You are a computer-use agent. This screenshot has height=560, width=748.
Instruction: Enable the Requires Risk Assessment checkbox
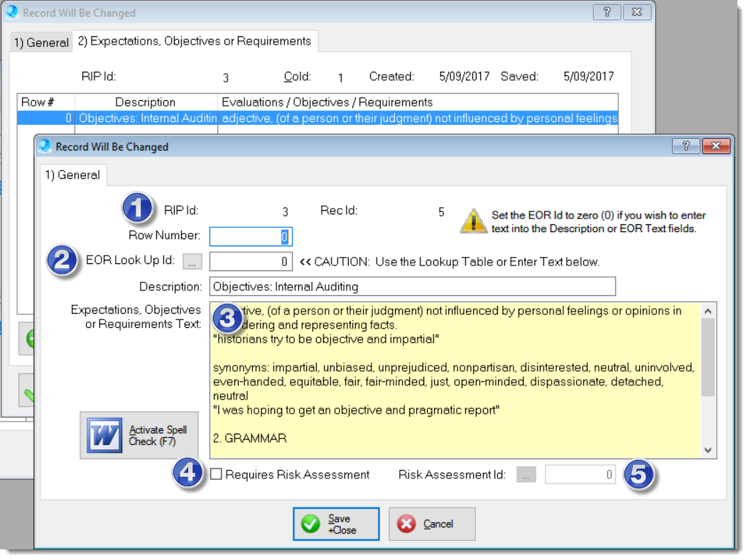tap(216, 475)
